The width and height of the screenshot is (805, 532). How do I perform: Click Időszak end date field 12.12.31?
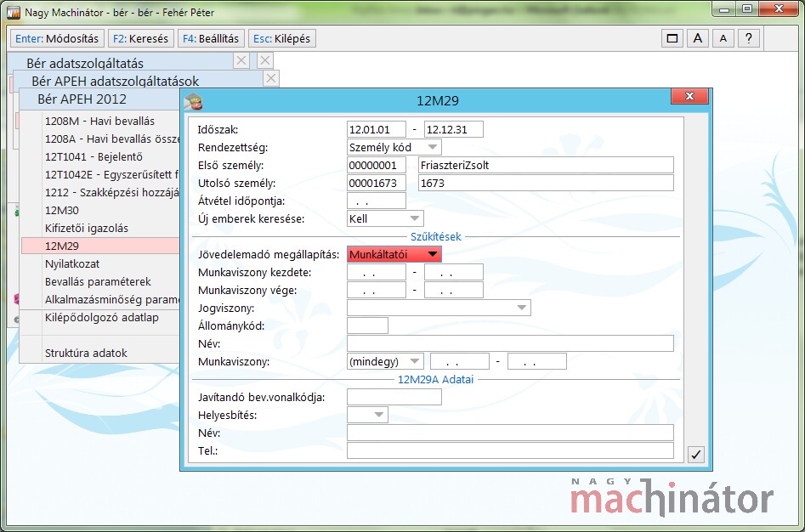(453, 129)
